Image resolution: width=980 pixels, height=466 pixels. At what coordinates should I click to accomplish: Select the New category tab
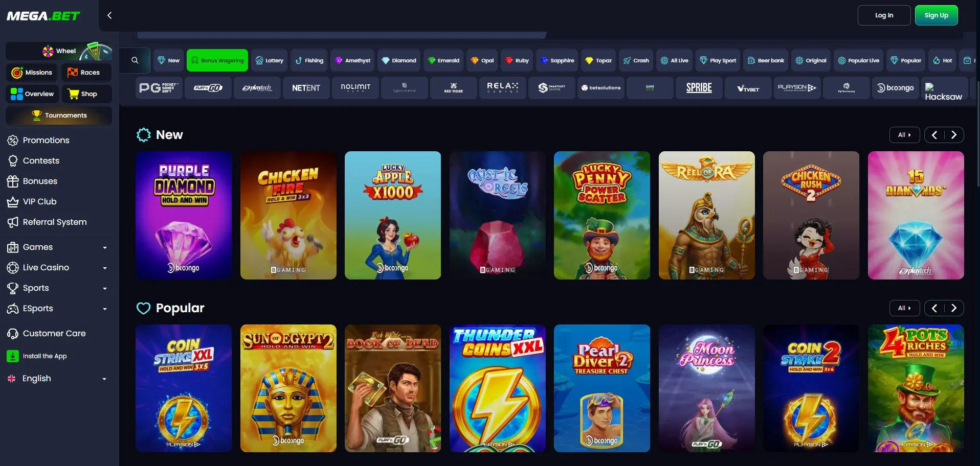point(168,60)
